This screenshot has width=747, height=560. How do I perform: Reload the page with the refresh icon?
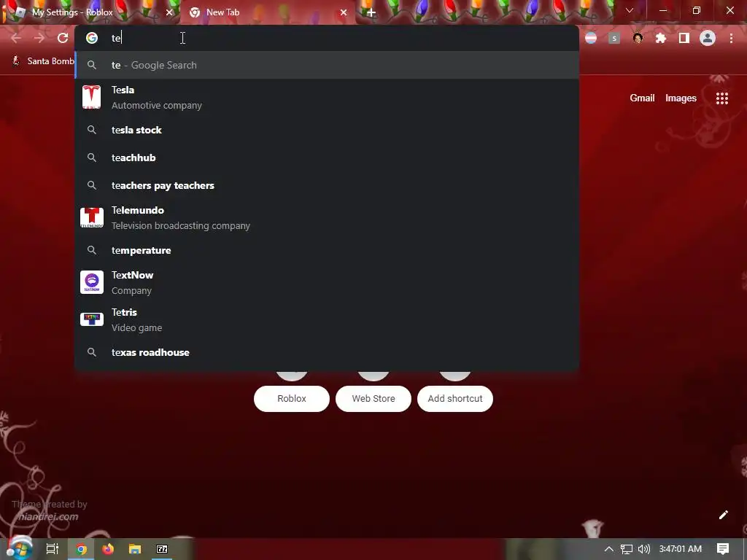(63, 38)
